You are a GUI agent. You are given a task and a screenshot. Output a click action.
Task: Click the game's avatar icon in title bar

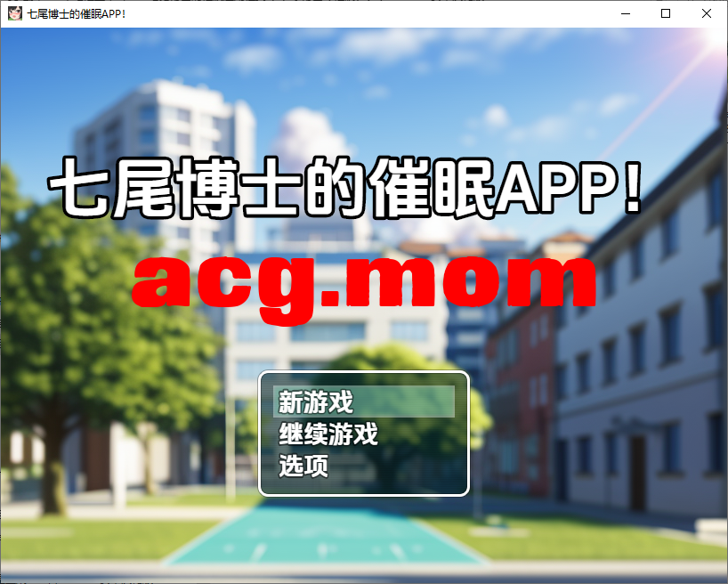15,13
